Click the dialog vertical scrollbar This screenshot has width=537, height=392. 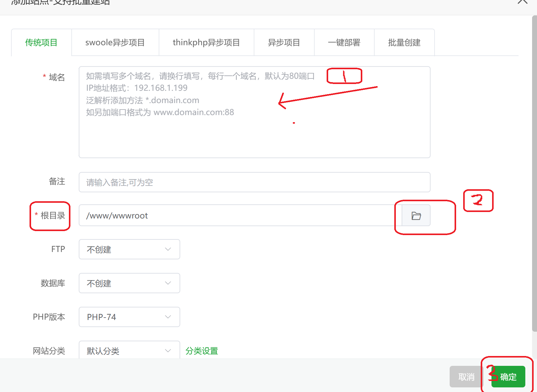(534, 174)
